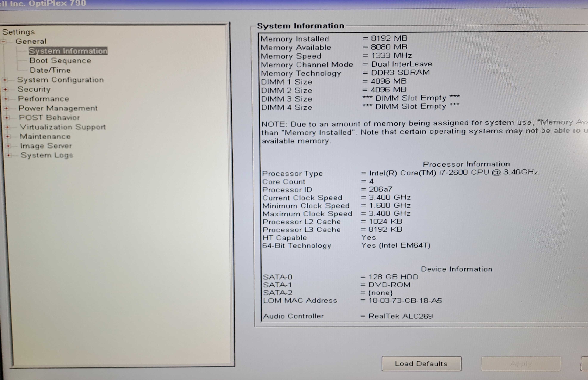Click the Memory Available 8080 MB value
This screenshot has height=380, width=588.
(x=385, y=47)
